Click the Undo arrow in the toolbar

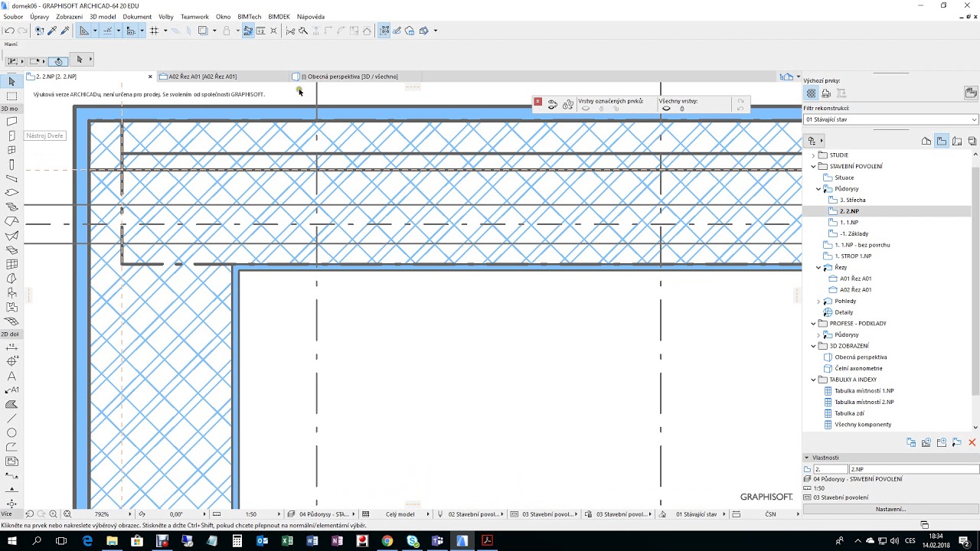click(9, 31)
